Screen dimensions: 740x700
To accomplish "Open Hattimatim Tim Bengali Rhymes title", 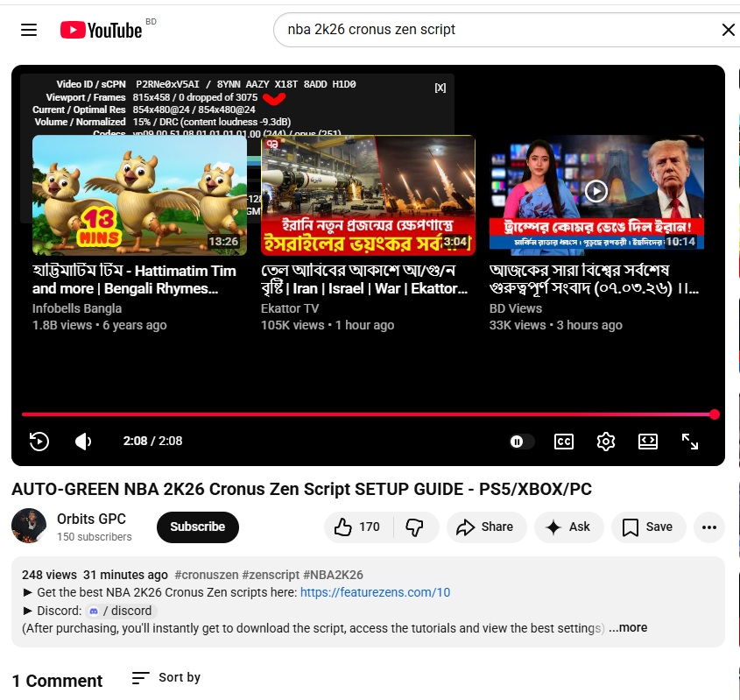I will click(x=134, y=279).
